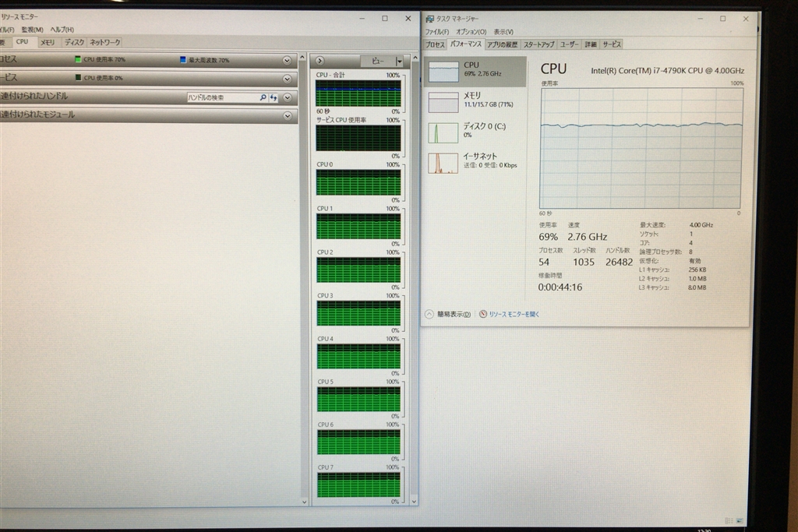Select the メモリ 11.1/15.7 GB sidebar item
798x532 pixels.
(475, 101)
